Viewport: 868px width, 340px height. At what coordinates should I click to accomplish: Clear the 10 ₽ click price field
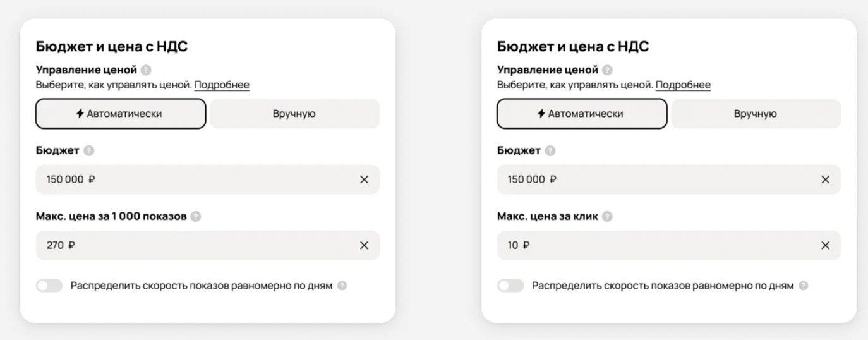click(x=825, y=246)
